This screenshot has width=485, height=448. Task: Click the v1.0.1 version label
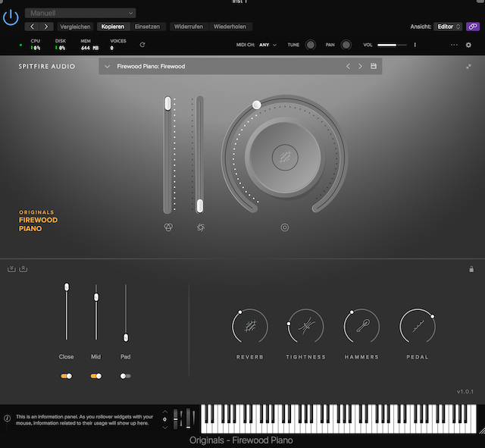465,392
